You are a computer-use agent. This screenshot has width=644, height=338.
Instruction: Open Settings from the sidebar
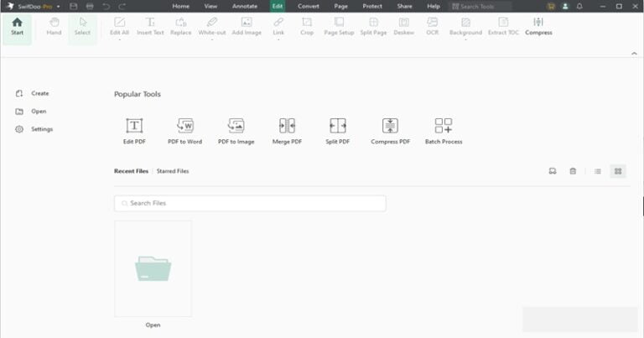coord(34,129)
